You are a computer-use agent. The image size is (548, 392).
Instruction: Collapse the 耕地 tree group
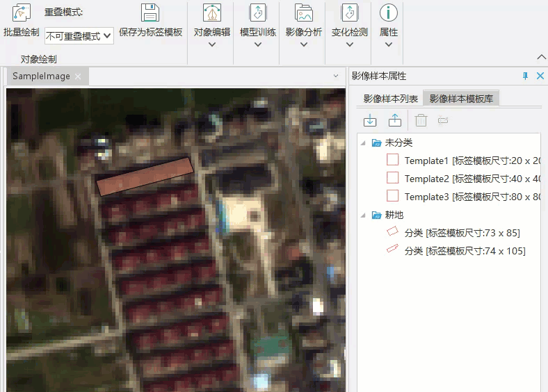pyautogui.click(x=362, y=215)
